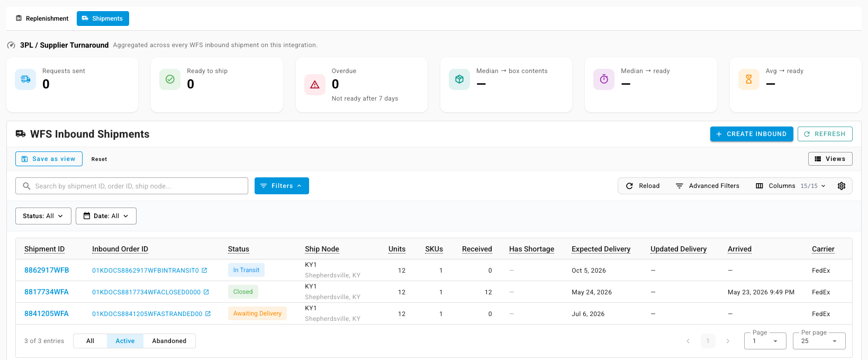Open the Per page dropdown
Image resolution: width=868 pixels, height=360 pixels.
tap(819, 341)
